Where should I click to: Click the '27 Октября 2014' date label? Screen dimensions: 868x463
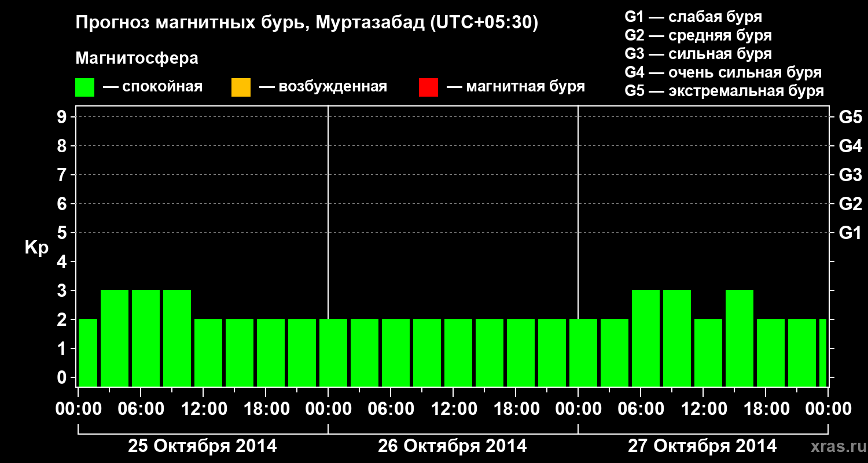[x=703, y=446]
